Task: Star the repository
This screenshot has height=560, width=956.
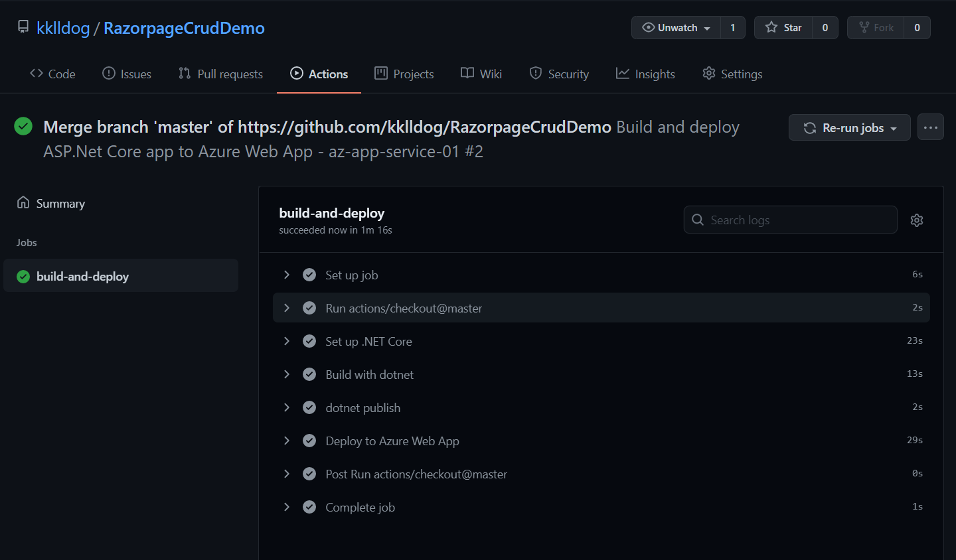Action: 783,27
